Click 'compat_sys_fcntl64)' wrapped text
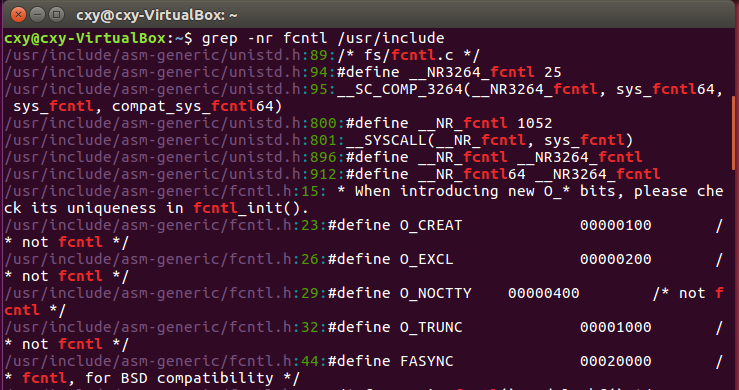The height and width of the screenshot is (390, 739). (x=197, y=107)
